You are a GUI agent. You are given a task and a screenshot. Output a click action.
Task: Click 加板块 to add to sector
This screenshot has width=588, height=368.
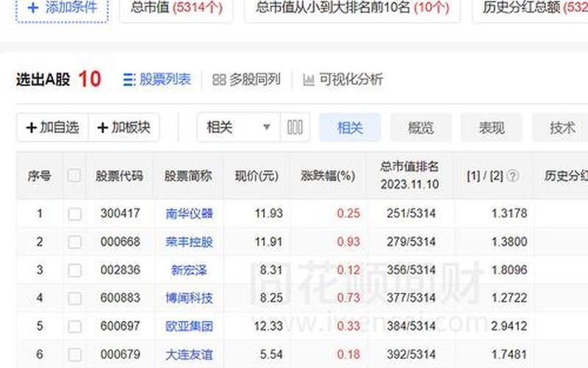pos(123,127)
